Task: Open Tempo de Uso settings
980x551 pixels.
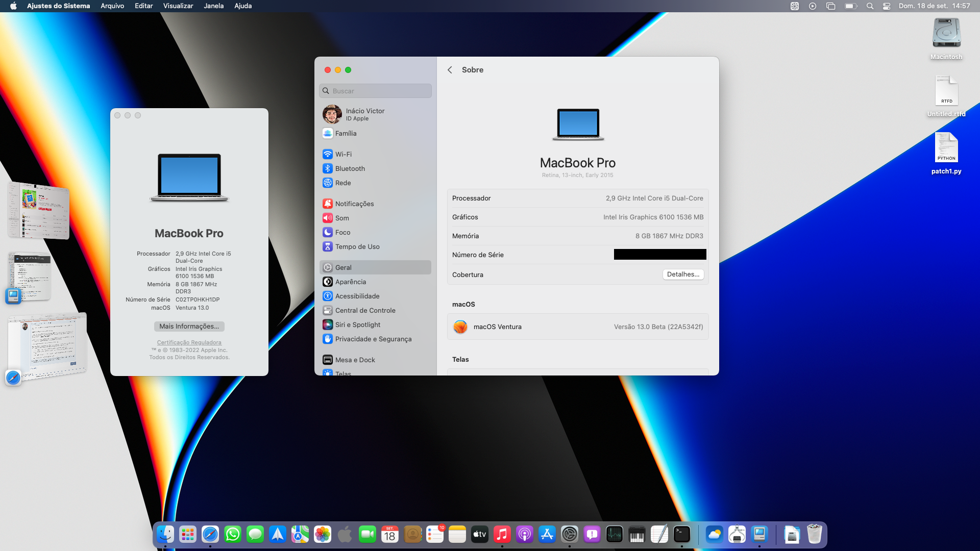Action: pos(357,246)
